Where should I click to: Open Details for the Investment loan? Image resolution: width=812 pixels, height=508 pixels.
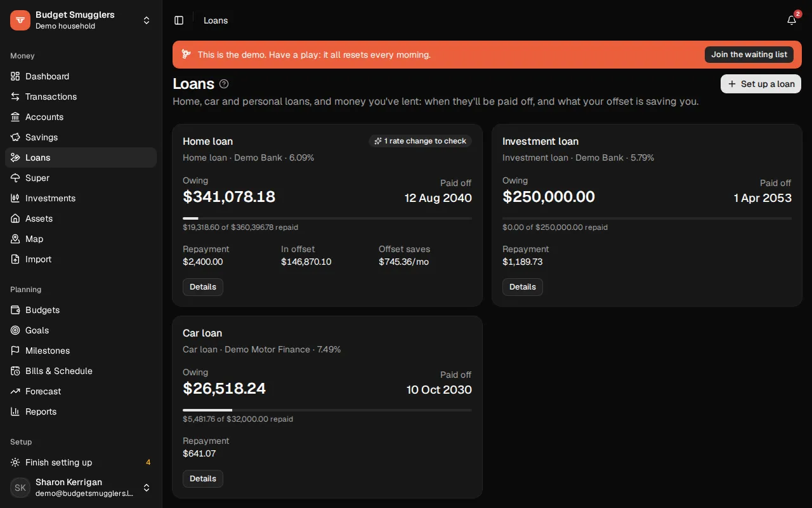(x=523, y=287)
